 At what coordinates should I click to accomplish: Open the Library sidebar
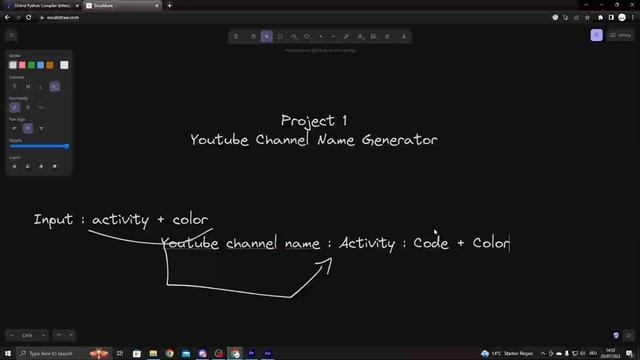620,36
